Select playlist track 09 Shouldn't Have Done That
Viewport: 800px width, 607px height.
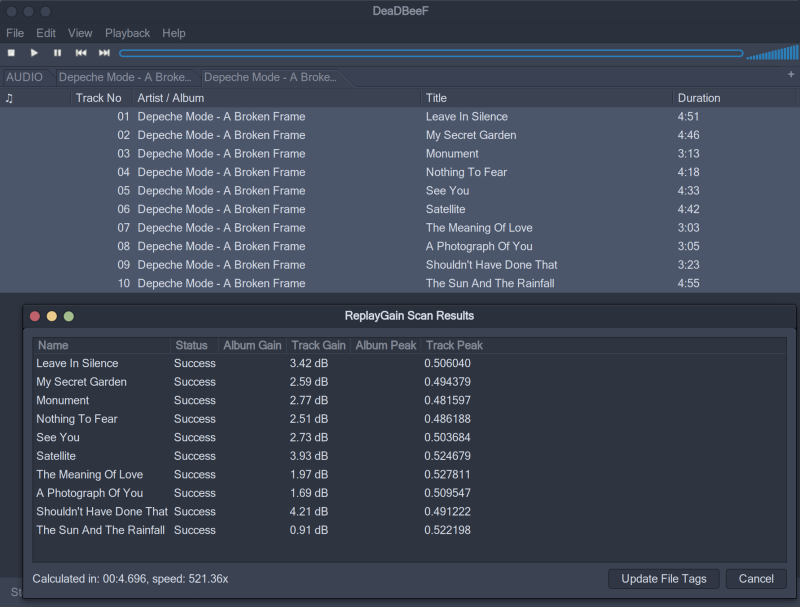coord(400,265)
